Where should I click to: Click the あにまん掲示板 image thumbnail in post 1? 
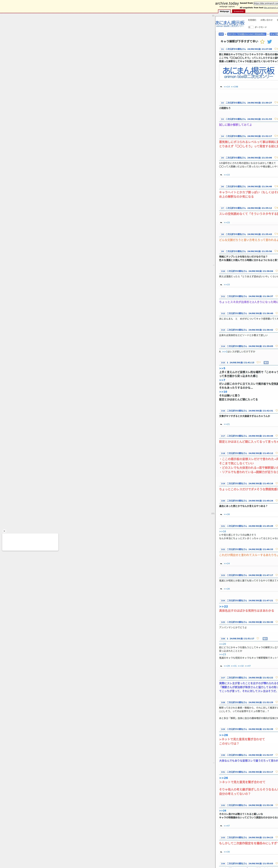click(x=249, y=73)
